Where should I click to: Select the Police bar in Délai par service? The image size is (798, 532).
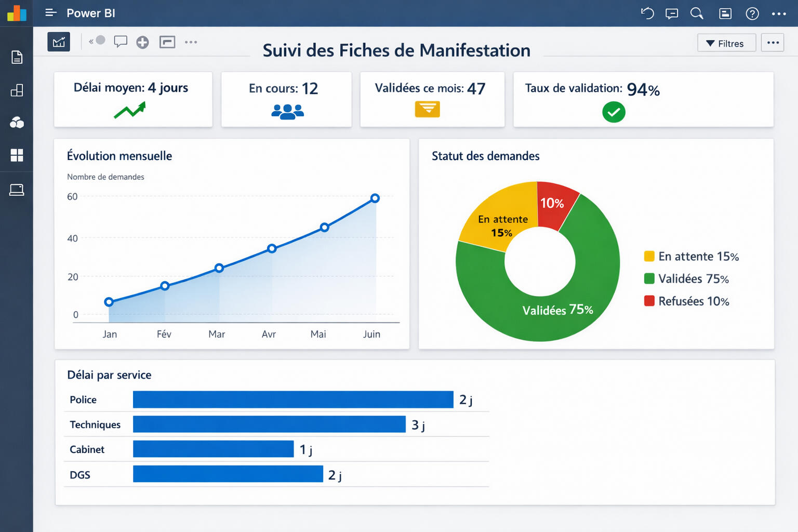[x=293, y=400]
